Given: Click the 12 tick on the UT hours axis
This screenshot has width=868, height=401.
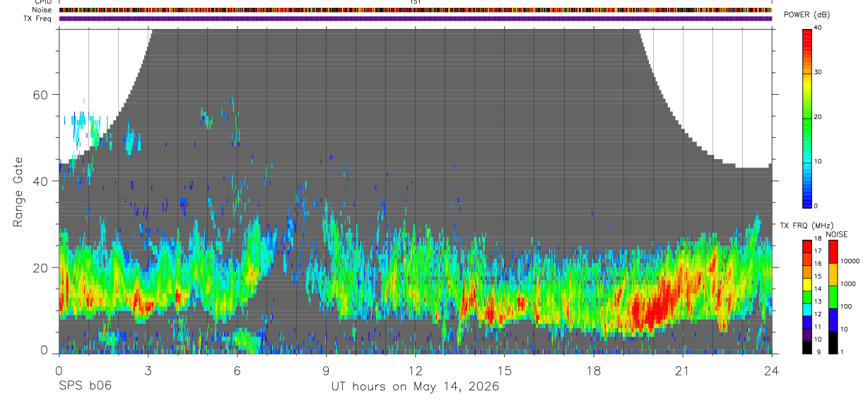Looking at the screenshot, I should pyautogui.click(x=415, y=371).
